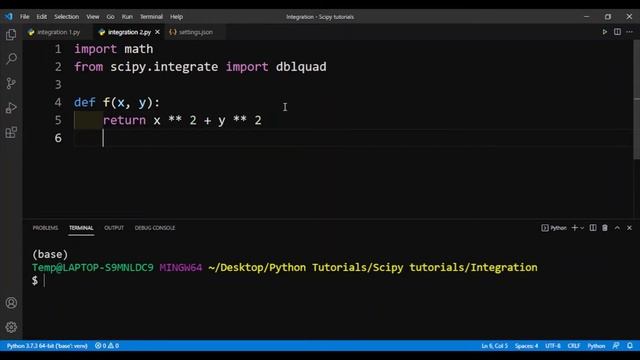The width and height of the screenshot is (640, 360).
Task: Open editor More Actions ellipsis
Action: [x=629, y=32]
